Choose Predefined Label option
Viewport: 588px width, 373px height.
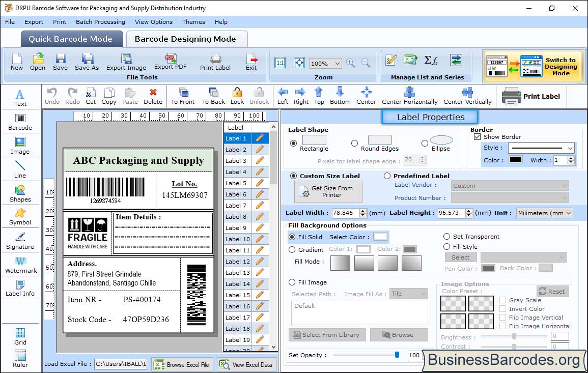tap(387, 176)
